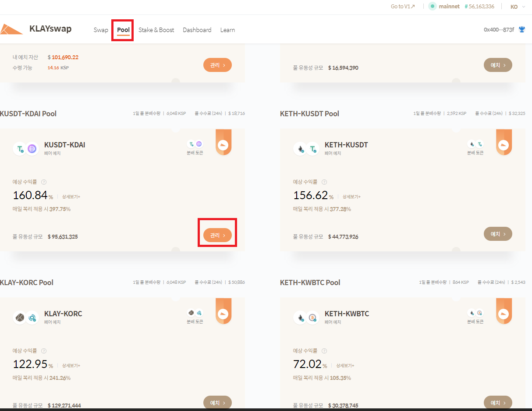Image resolution: width=532 pixels, height=411 pixels.
Task: Click the KETH-KUSDT pair token icons
Action: coord(307,149)
